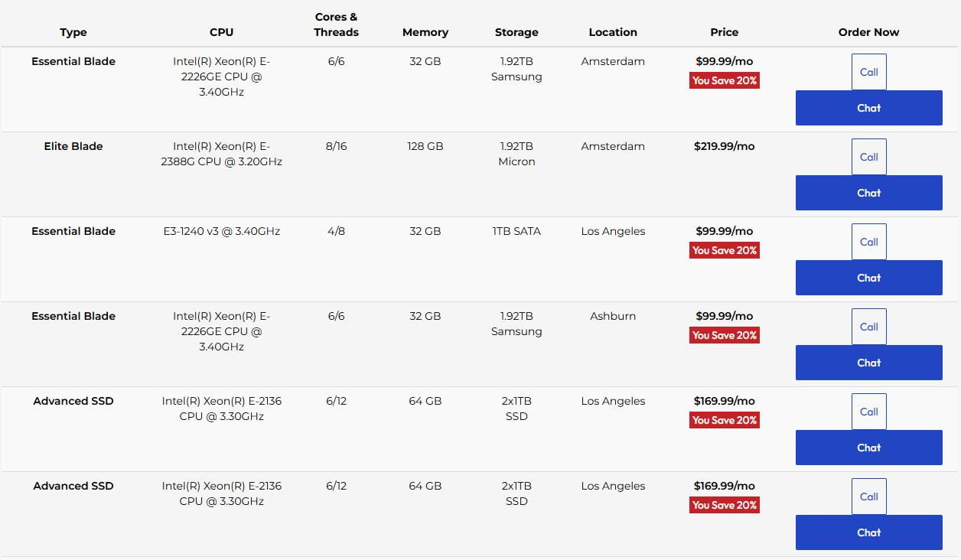Start Chat for the Ashburn server
Screen dimensions: 961x560
tap(868, 363)
